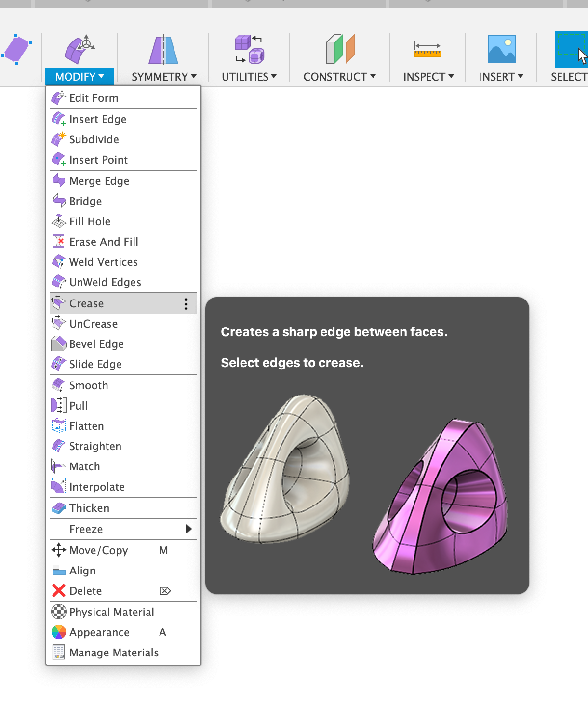Select the Insert Edge tool
This screenshot has height=710, width=588.
pyautogui.click(x=97, y=119)
